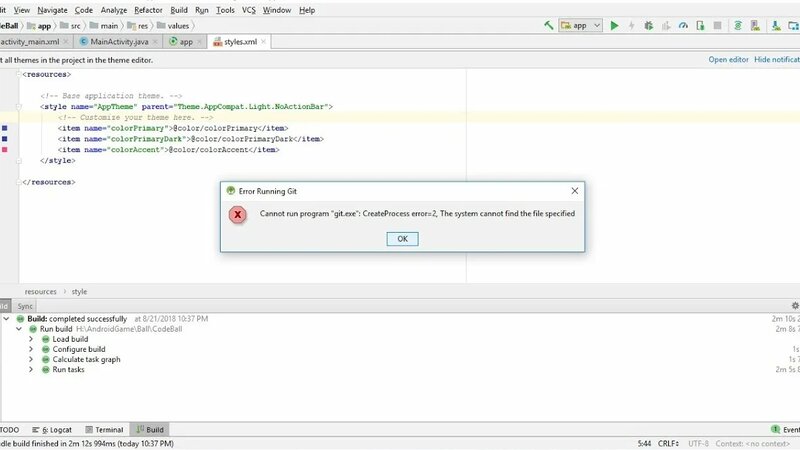Open the Run menu
This screenshot has height=450, width=800.
click(x=202, y=10)
